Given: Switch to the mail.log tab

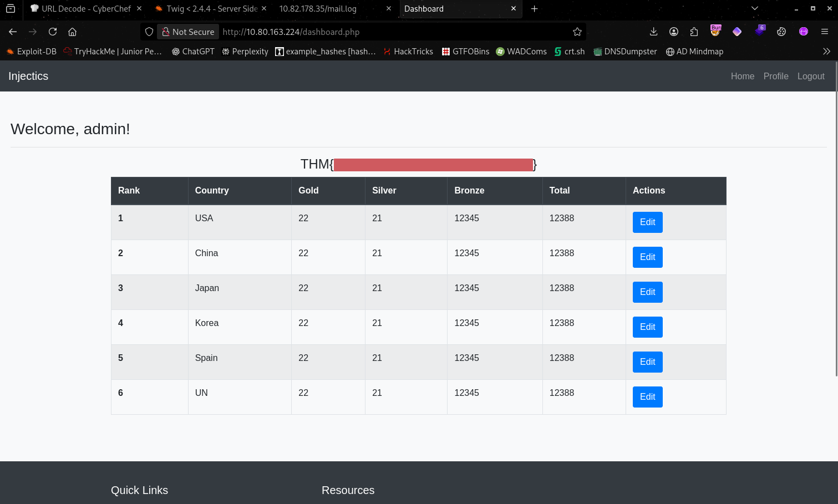Looking at the screenshot, I should coord(318,8).
